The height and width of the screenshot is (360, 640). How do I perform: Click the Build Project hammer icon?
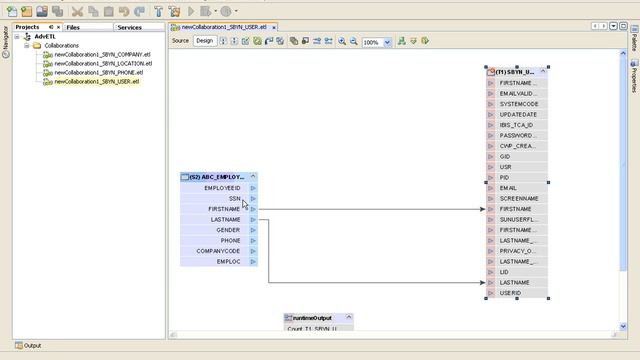pyautogui.click(x=159, y=11)
